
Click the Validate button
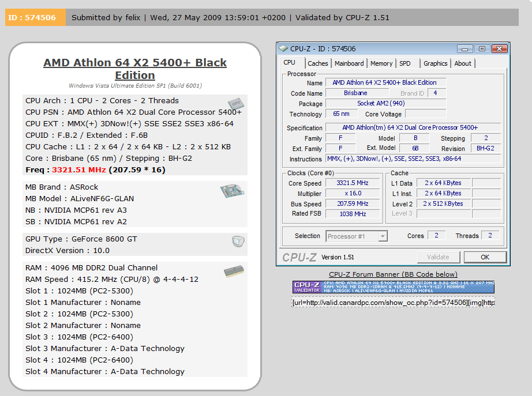439,257
